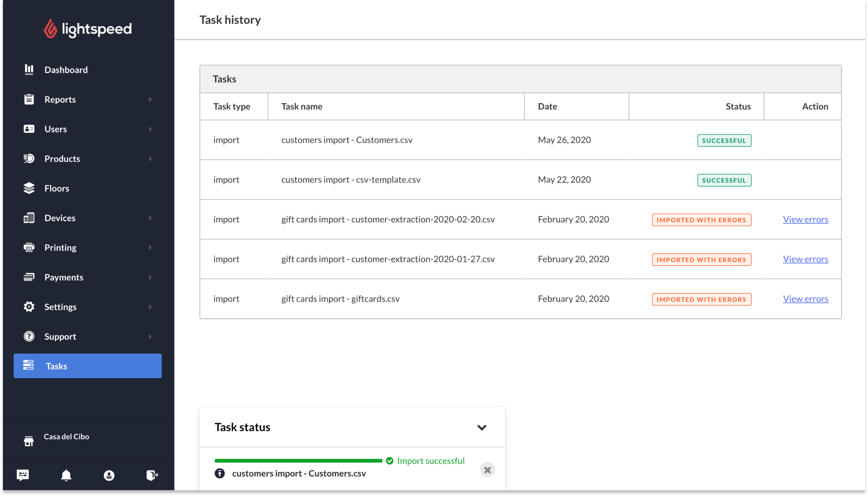View errors for customer-extraction-2020-01-27.csv import

[805, 259]
